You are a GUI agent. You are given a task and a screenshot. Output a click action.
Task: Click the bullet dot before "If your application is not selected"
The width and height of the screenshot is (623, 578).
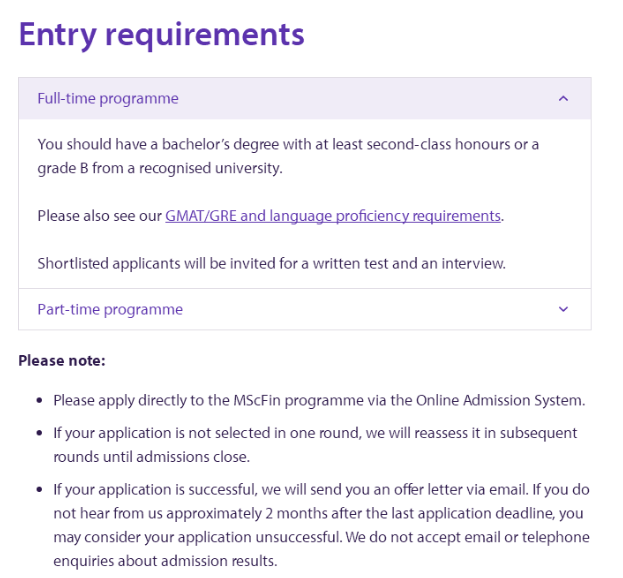[39, 434]
